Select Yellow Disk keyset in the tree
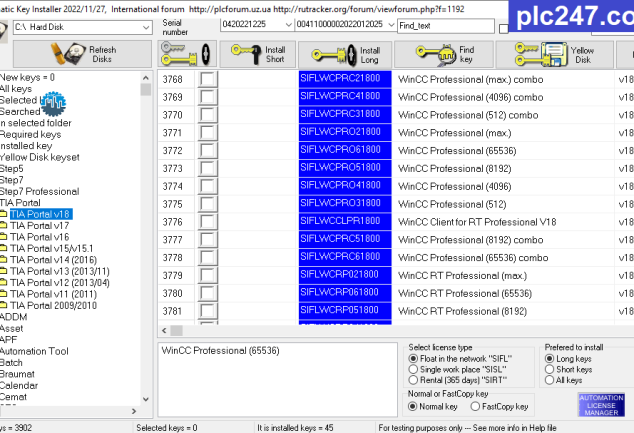Image resolution: width=634 pixels, height=433 pixels. 39,157
